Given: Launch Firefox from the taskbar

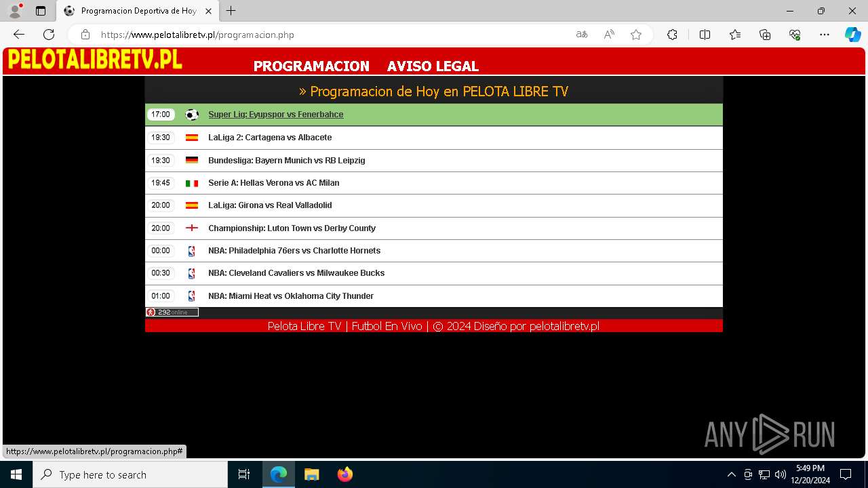Looking at the screenshot, I should coord(344,474).
